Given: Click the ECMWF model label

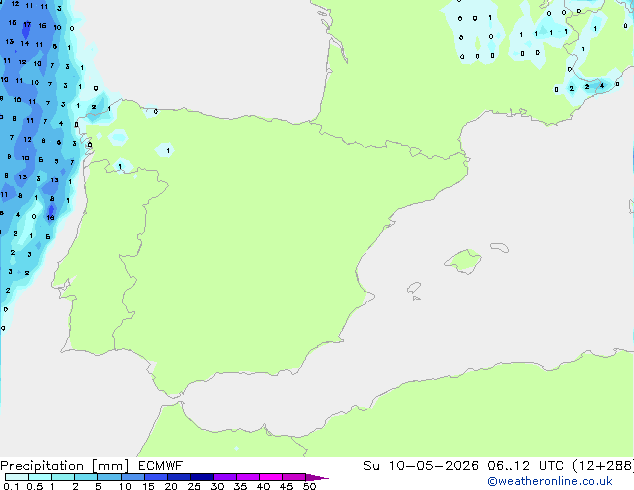Looking at the screenshot, I should (x=161, y=466).
